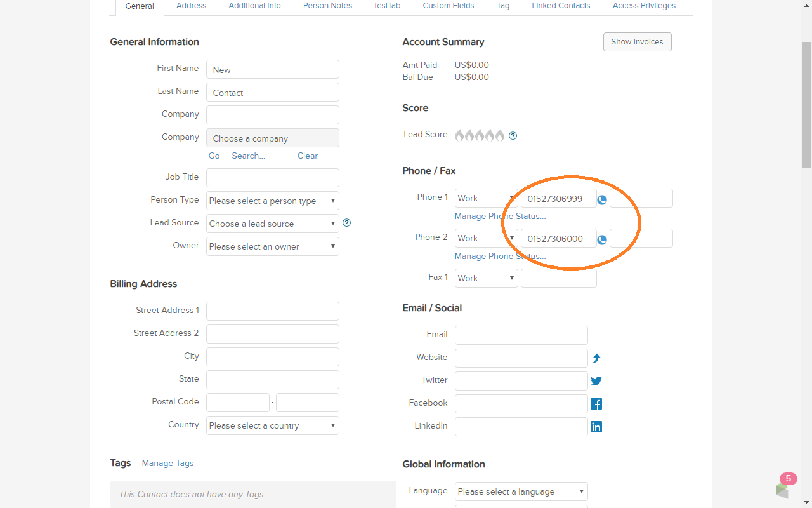Viewport: 812px width, 508px height.
Task: Click the click-to-call icon beside Phone 1
Action: [x=601, y=199]
